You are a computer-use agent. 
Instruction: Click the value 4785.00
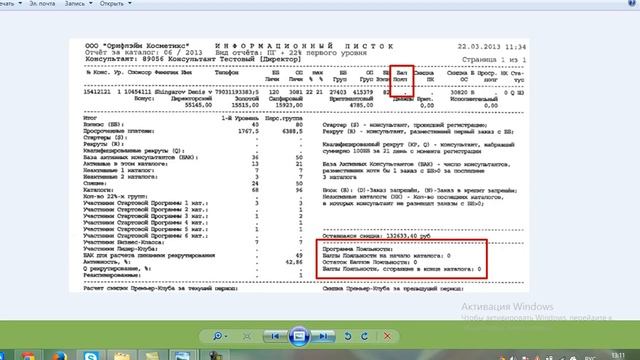point(361,105)
